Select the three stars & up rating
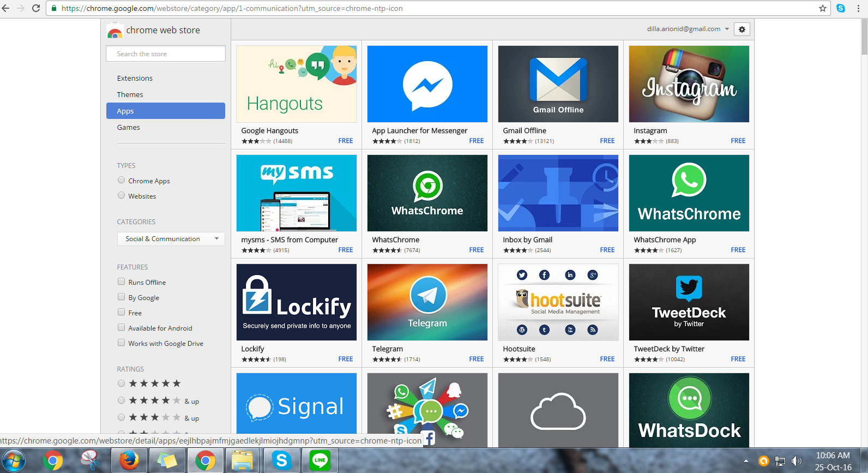Viewport: 868px width, 473px height. [121, 417]
